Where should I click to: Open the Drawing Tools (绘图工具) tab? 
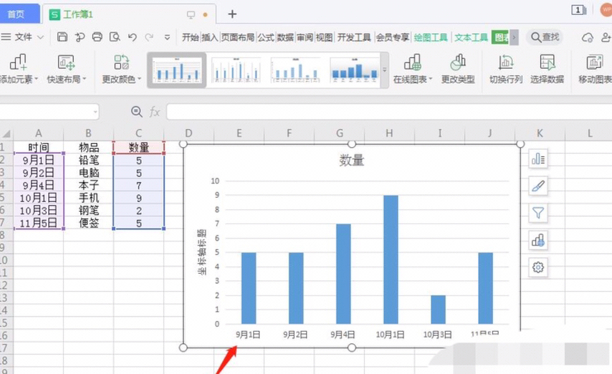pos(431,37)
